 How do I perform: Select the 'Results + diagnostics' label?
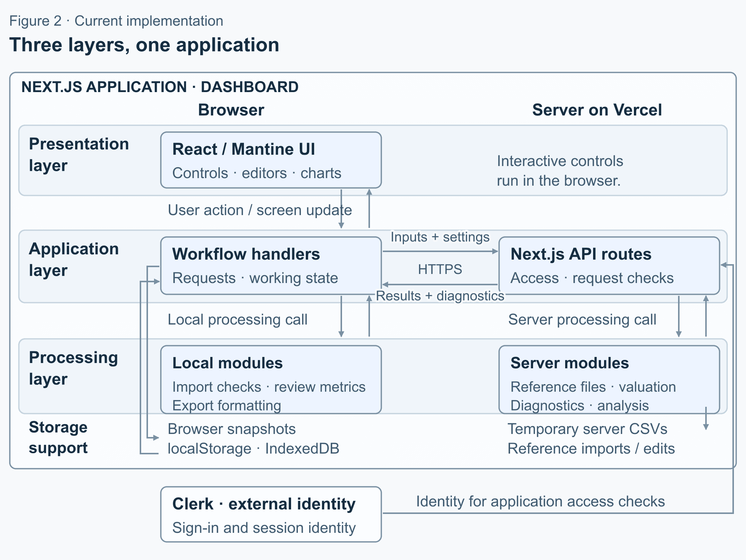[x=440, y=296]
